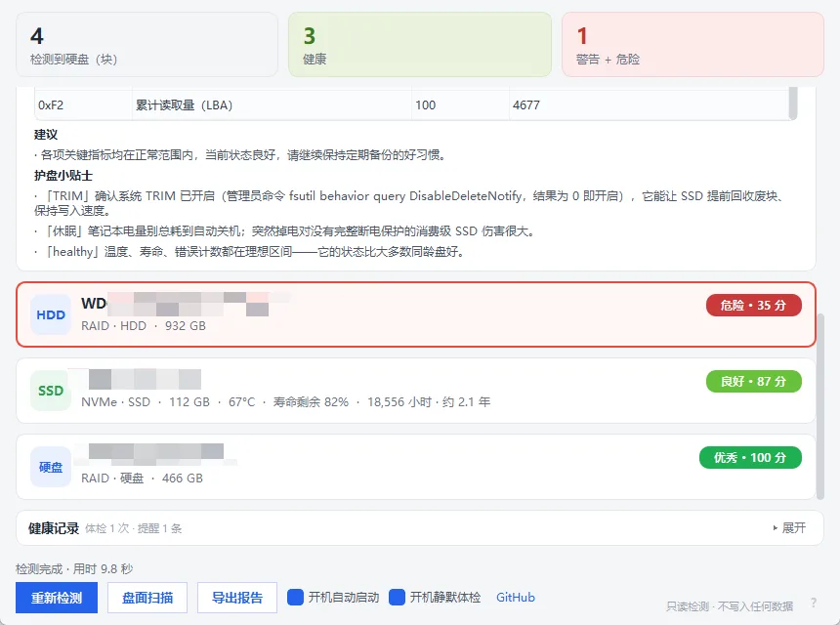
Task: Click the 优秀 · 100 分 score badge
Action: click(750, 457)
